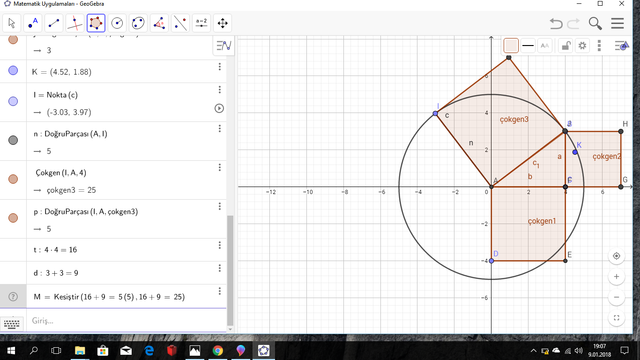Image resolution: width=640 pixels, height=360 pixels.
Task: Open the options menu for segment p
Action: (x=220, y=206)
